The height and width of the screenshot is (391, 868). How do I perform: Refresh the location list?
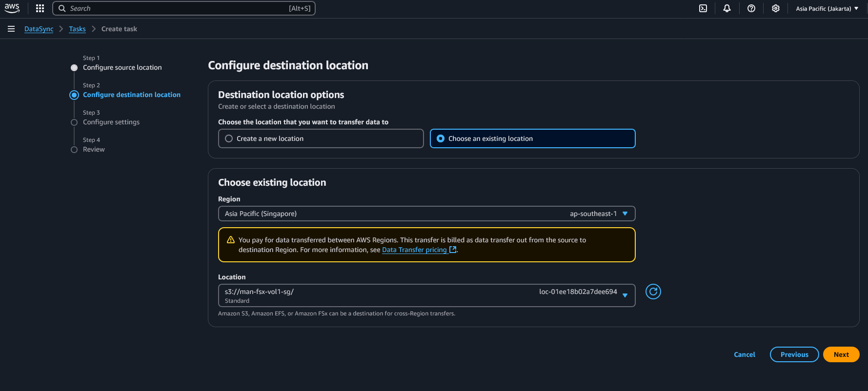(x=653, y=292)
